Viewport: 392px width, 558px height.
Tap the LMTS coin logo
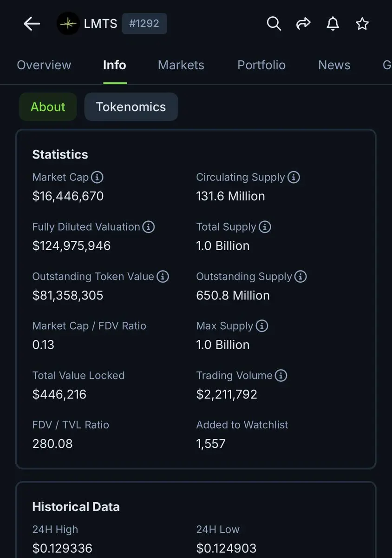[x=68, y=24]
